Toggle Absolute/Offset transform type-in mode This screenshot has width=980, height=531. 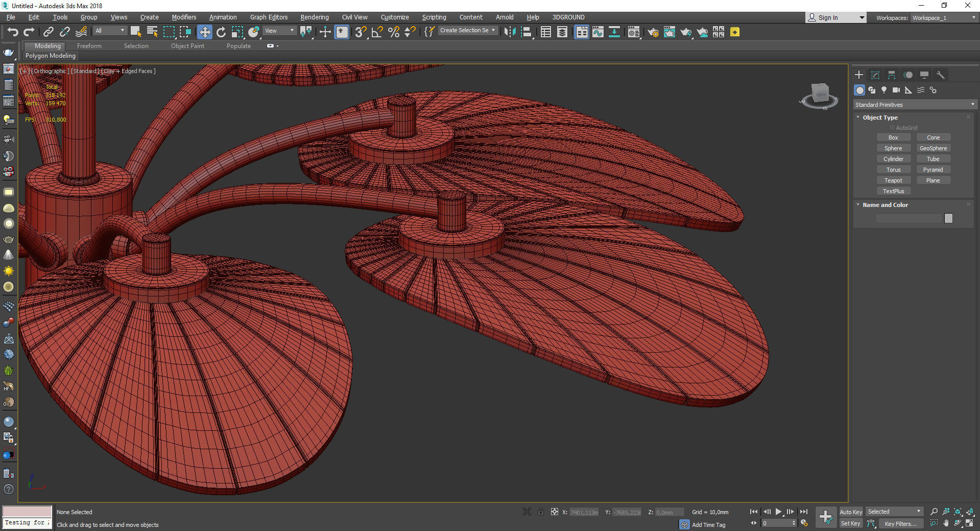555,512
